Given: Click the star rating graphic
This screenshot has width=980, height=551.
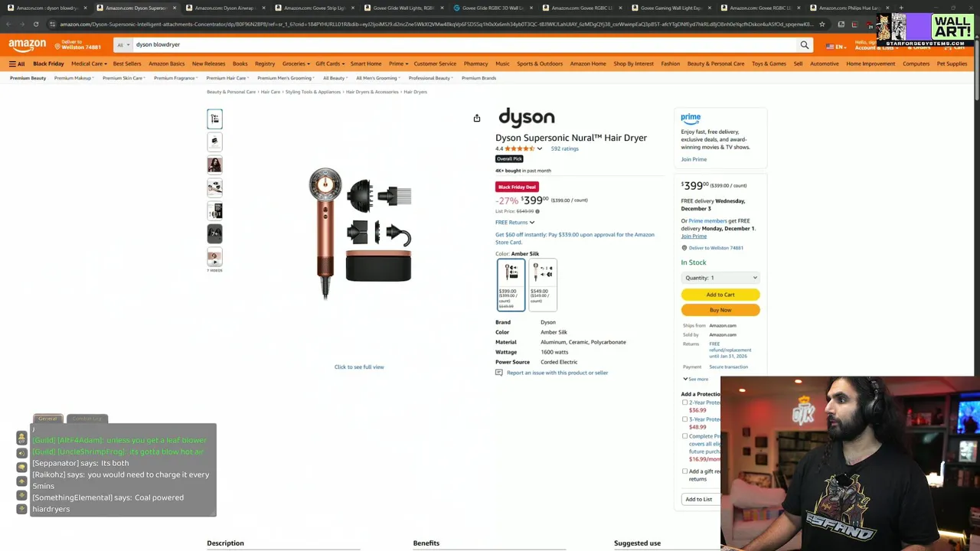Looking at the screenshot, I should pyautogui.click(x=519, y=148).
